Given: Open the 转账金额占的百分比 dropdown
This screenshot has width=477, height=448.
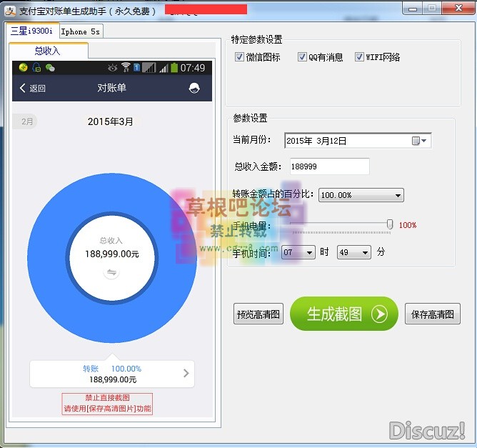Looking at the screenshot, I should click(398, 195).
